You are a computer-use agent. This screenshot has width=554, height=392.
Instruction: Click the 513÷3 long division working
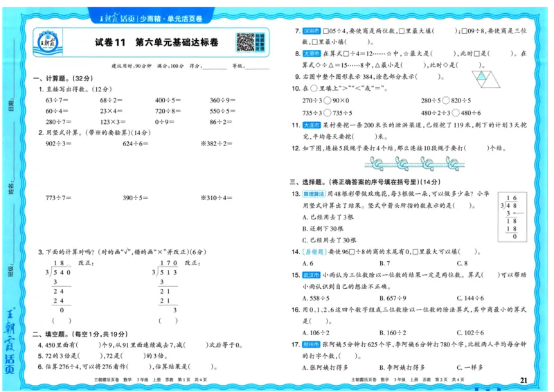(x=165, y=287)
